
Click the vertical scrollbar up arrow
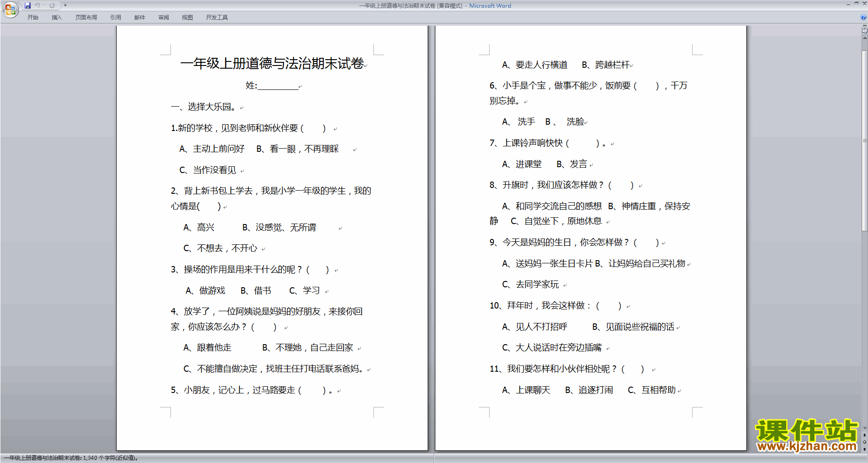point(864,37)
